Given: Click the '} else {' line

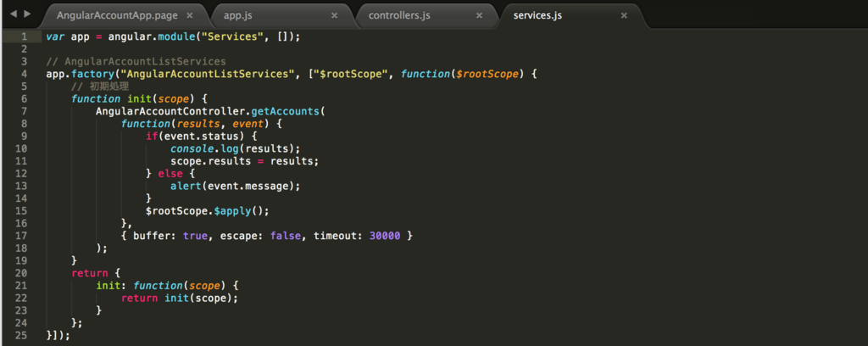Looking at the screenshot, I should pos(170,173).
